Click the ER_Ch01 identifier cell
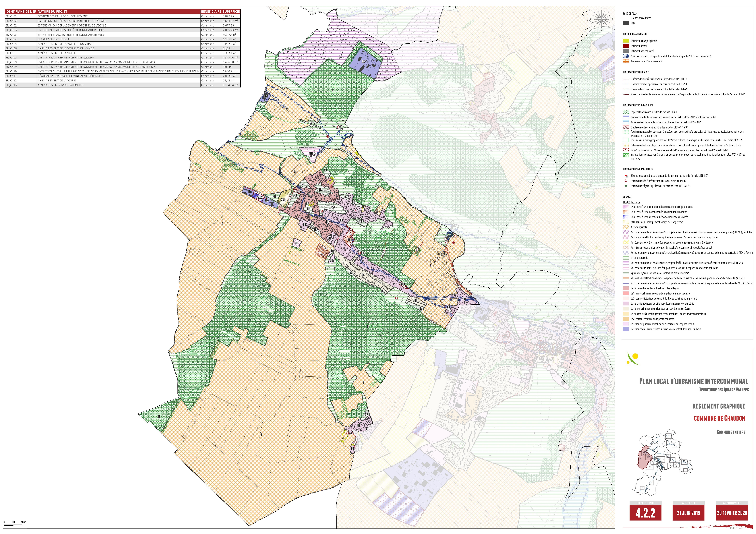This screenshot has width=756, height=534. pos(21,16)
